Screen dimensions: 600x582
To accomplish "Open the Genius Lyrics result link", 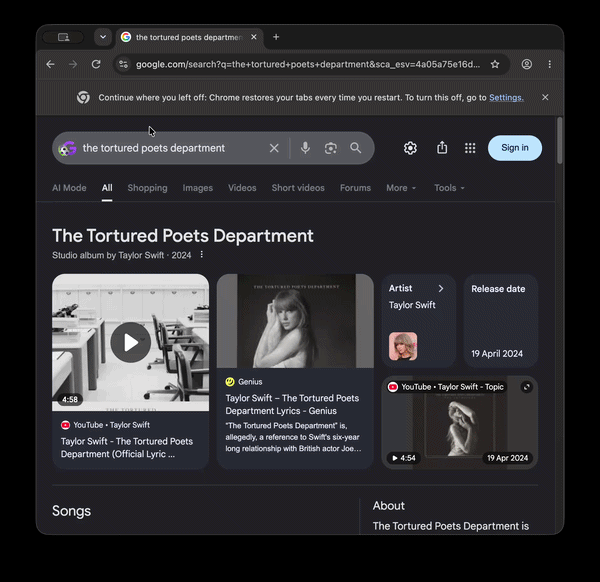I will (x=292, y=404).
